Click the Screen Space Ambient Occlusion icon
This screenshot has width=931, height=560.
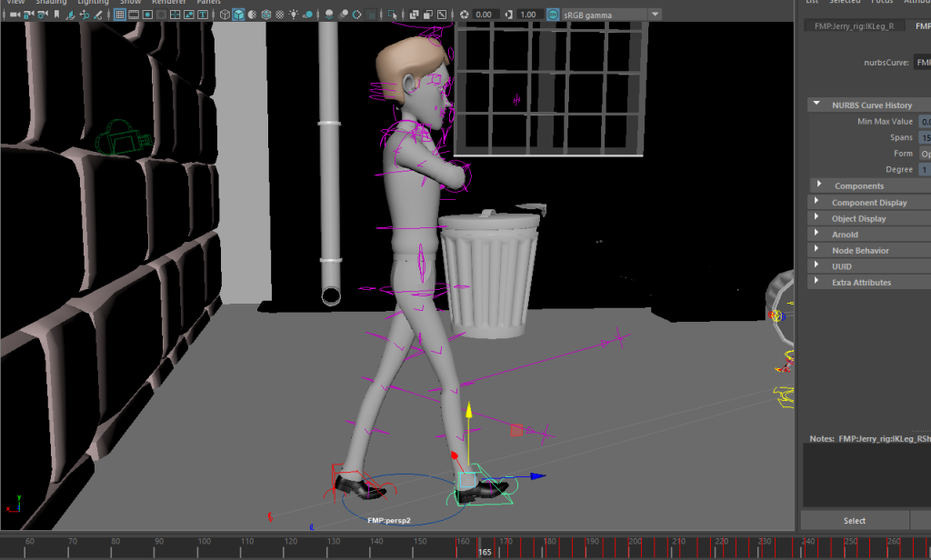pos(329,15)
